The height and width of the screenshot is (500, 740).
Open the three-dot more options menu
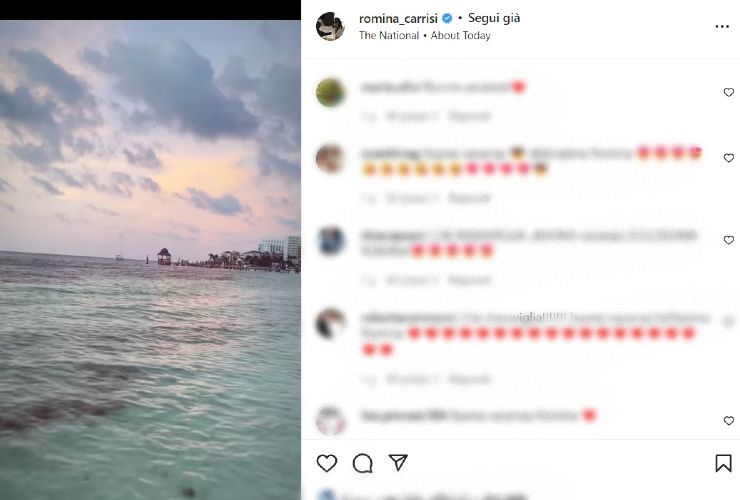722,27
